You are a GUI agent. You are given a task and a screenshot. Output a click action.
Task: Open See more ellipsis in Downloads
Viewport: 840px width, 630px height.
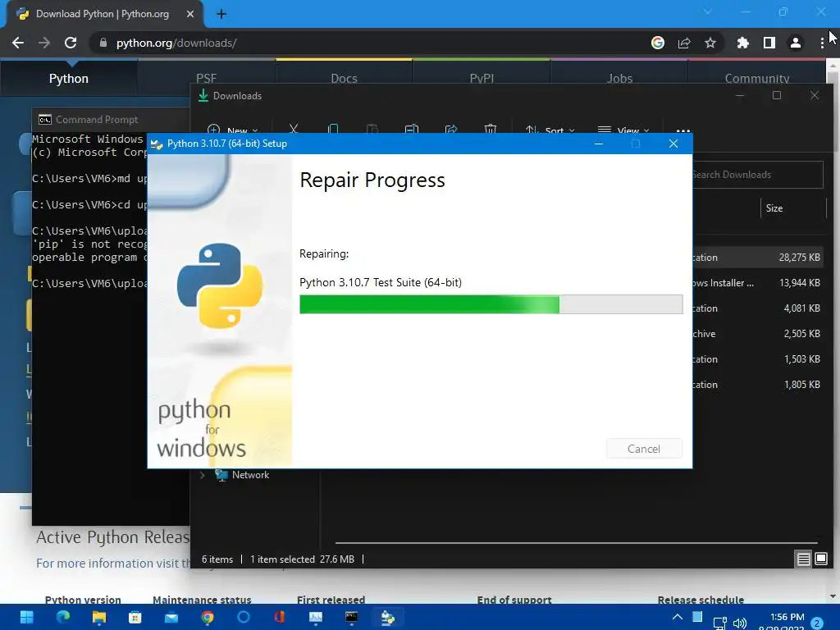coord(683,130)
